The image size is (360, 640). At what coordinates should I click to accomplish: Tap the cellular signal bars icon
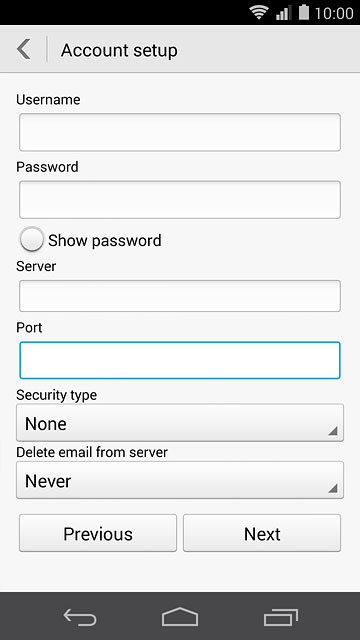pos(283,13)
